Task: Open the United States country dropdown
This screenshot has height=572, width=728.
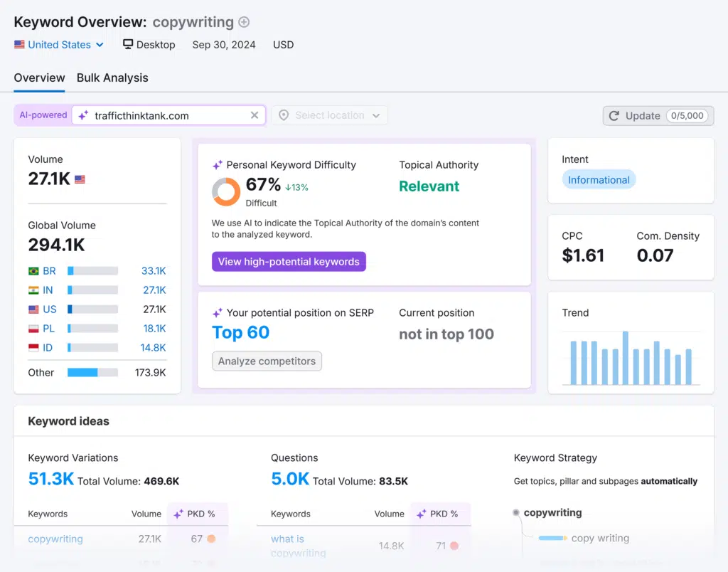Action: 59,44
